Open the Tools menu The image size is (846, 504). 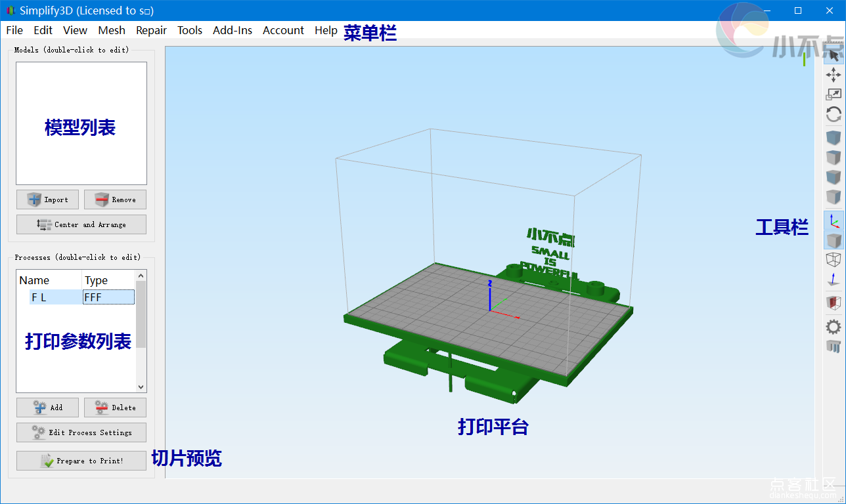point(190,30)
